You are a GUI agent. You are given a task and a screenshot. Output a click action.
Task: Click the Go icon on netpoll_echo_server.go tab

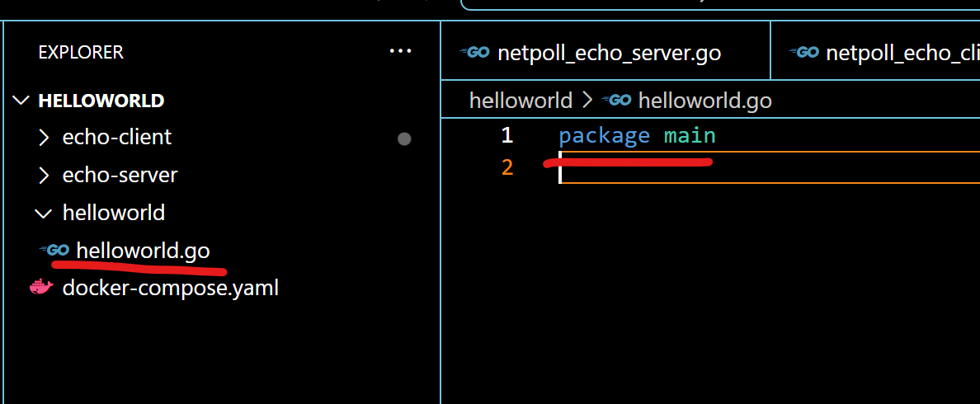point(475,53)
